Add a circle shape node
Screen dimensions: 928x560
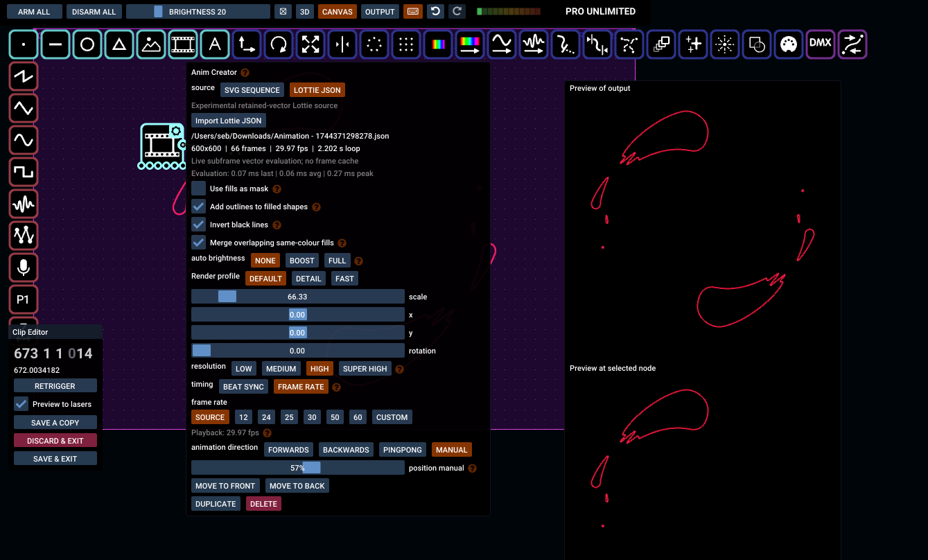(87, 44)
